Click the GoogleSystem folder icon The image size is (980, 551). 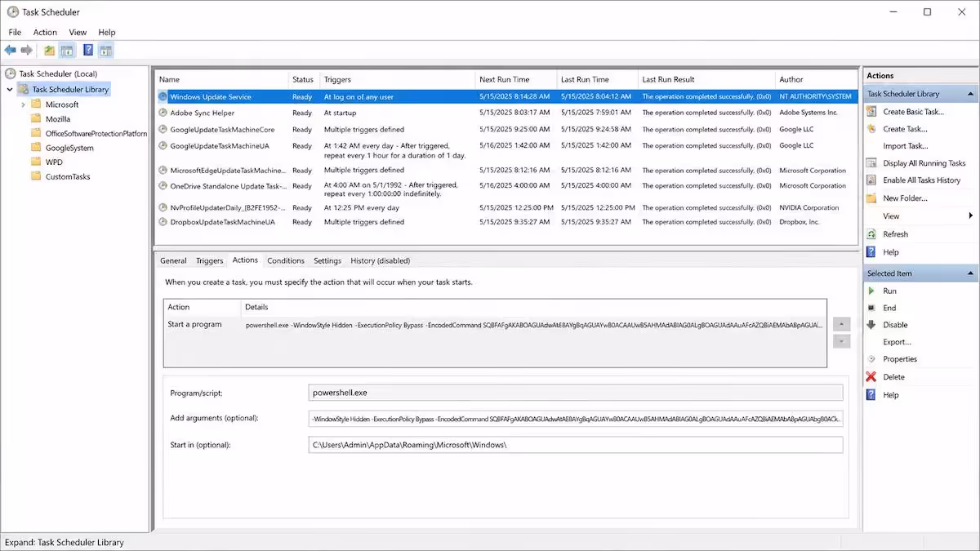(36, 148)
